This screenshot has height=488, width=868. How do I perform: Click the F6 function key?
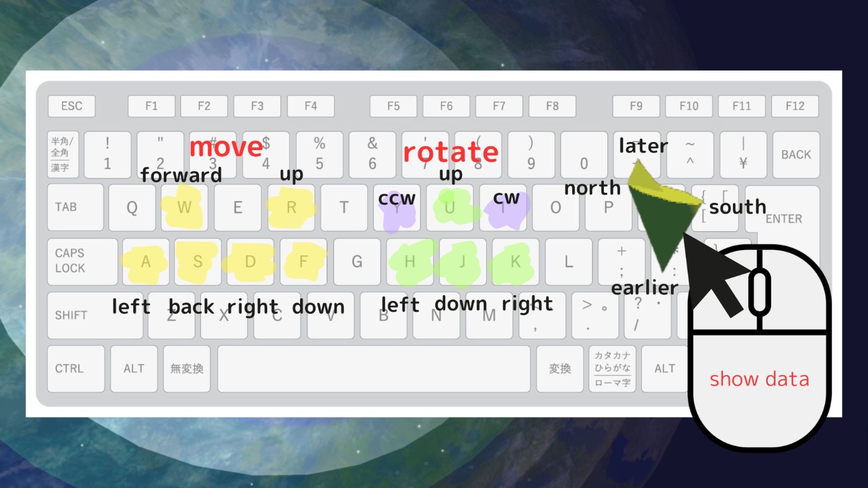[x=446, y=106]
